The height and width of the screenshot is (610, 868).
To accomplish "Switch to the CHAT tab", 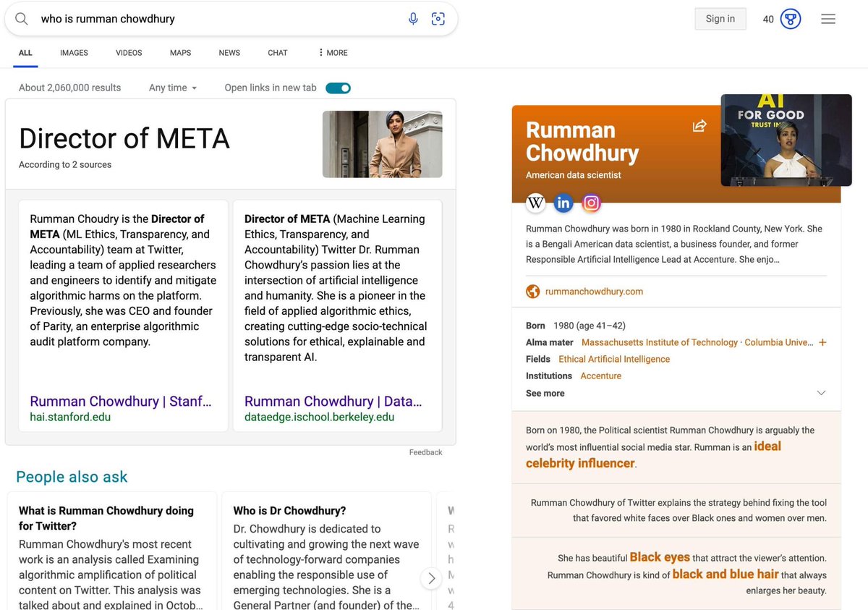I will tap(278, 53).
